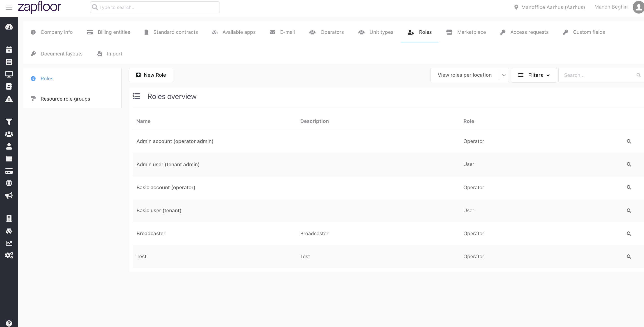Click the Role column header
Image resolution: width=644 pixels, height=327 pixels.
coord(469,121)
